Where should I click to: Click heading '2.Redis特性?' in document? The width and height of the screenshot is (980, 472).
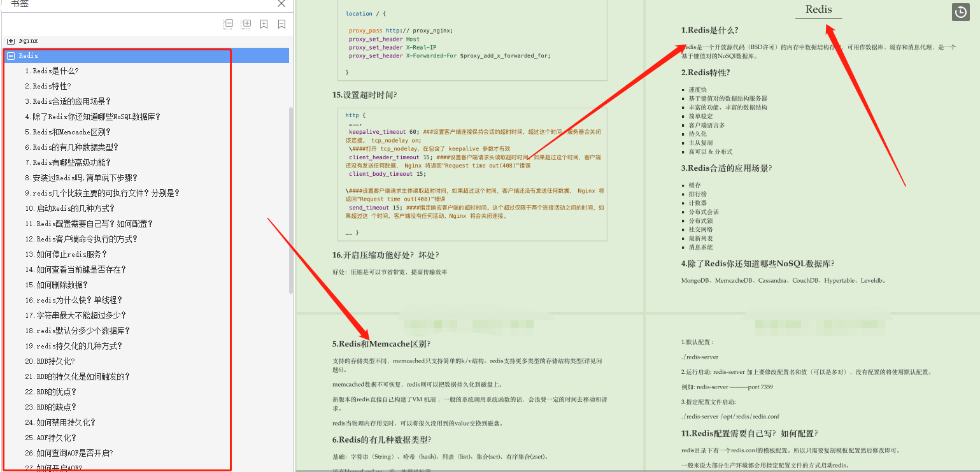point(706,73)
